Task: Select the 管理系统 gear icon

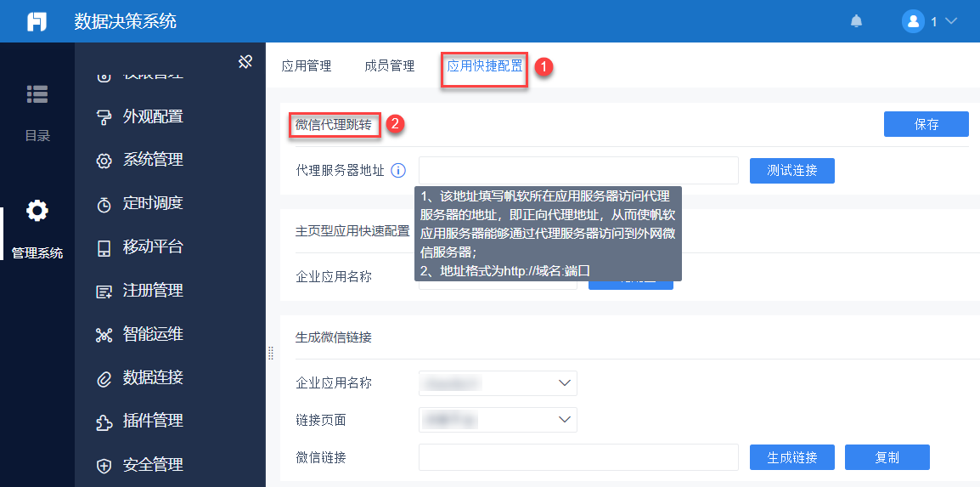Action: (37, 212)
